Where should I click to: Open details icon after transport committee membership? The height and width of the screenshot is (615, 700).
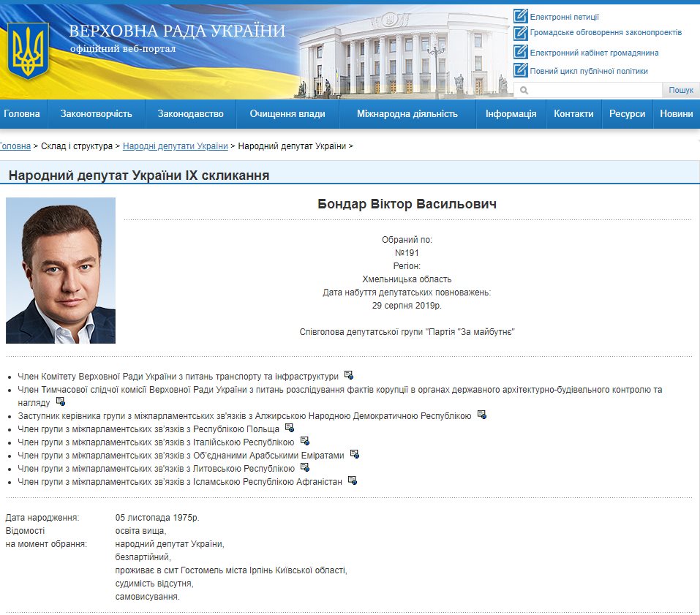click(349, 375)
